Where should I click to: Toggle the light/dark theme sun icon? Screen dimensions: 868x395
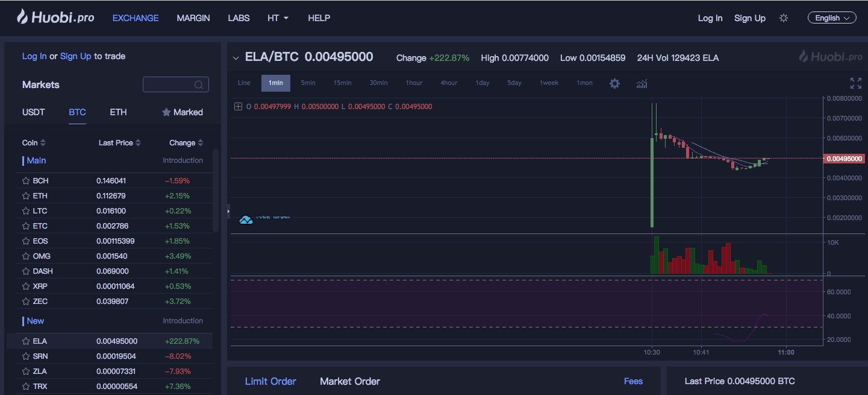(784, 18)
